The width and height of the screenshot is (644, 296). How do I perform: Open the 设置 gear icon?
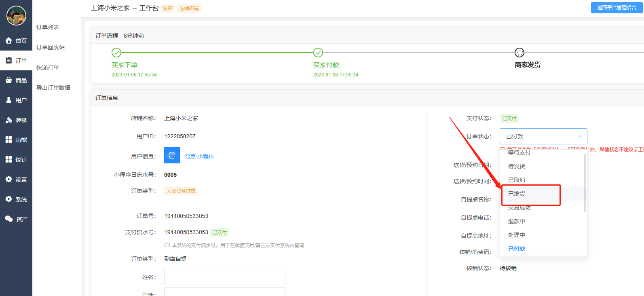tap(9, 180)
